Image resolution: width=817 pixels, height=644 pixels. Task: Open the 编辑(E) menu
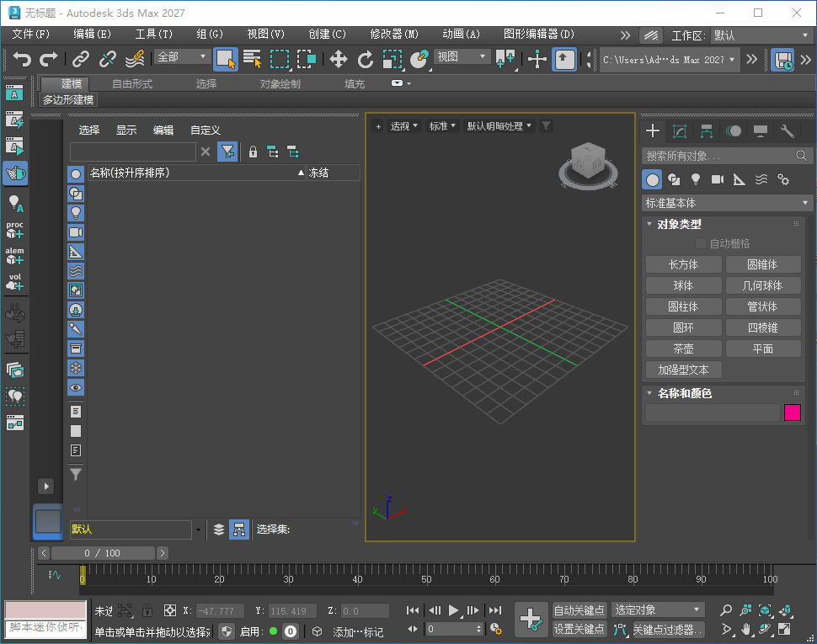pyautogui.click(x=92, y=34)
